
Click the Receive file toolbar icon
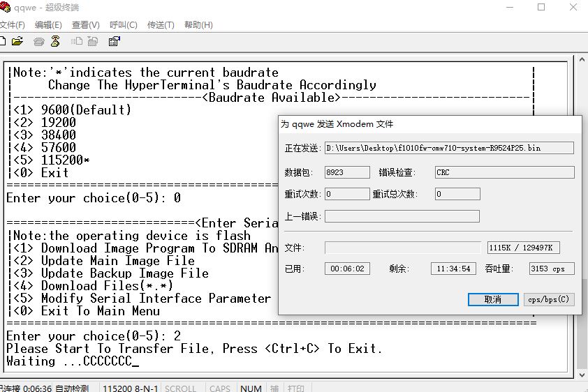[x=93, y=41]
